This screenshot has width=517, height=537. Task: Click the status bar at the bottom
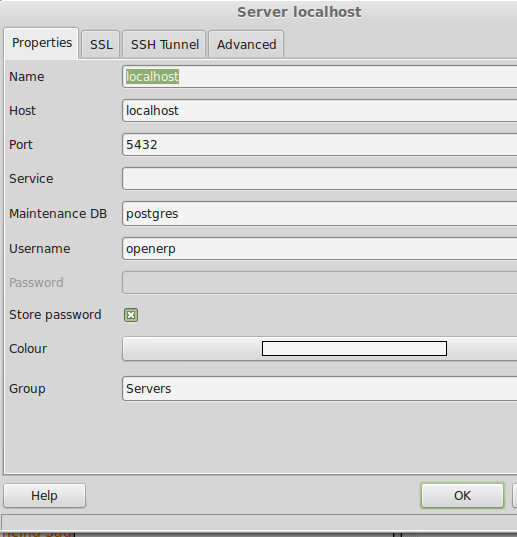(258, 523)
